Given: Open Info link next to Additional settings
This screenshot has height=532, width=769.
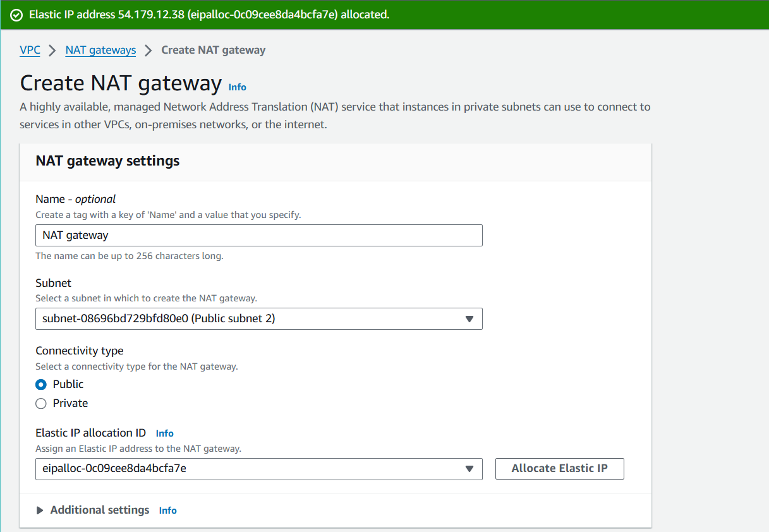Looking at the screenshot, I should click(168, 511).
